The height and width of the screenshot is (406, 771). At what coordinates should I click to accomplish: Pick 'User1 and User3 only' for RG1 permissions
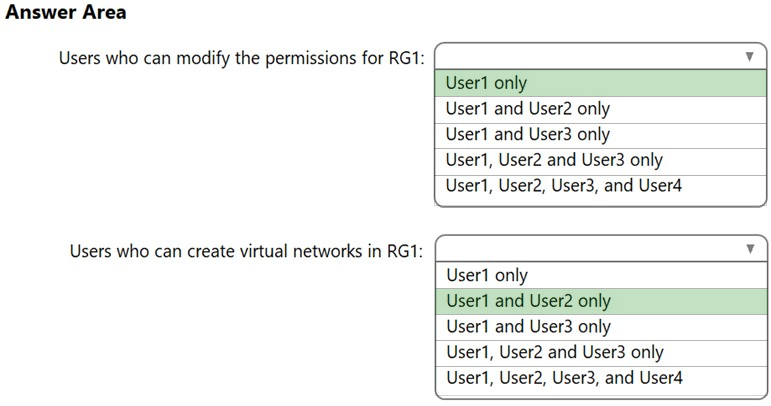[x=527, y=135]
